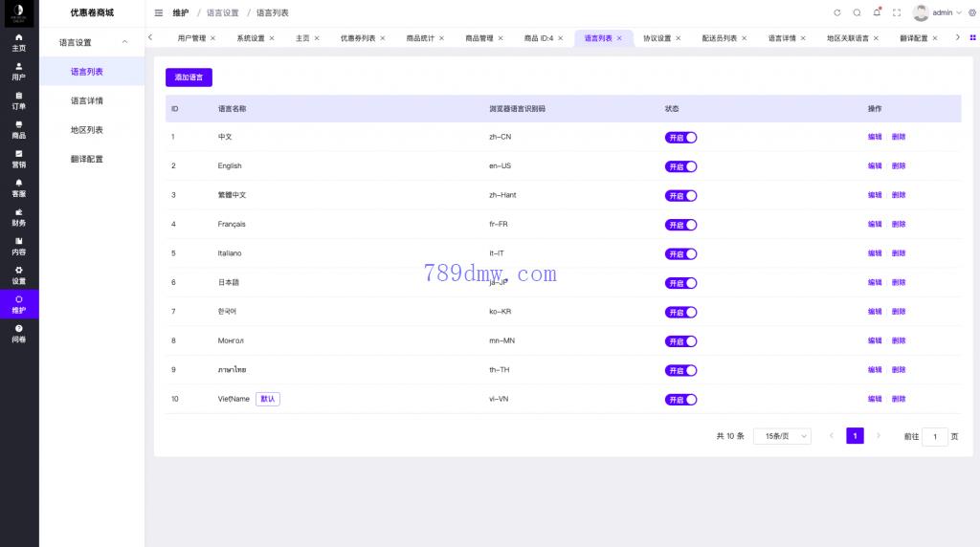The height and width of the screenshot is (547, 980).
Task: Go to 用户 user management icon
Action: [19, 72]
